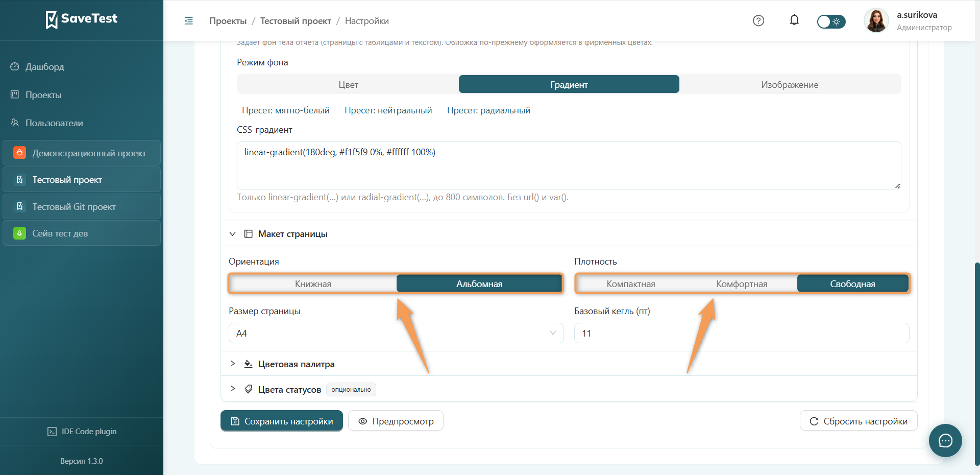Collapse the sidebar with the menu icon

188,21
